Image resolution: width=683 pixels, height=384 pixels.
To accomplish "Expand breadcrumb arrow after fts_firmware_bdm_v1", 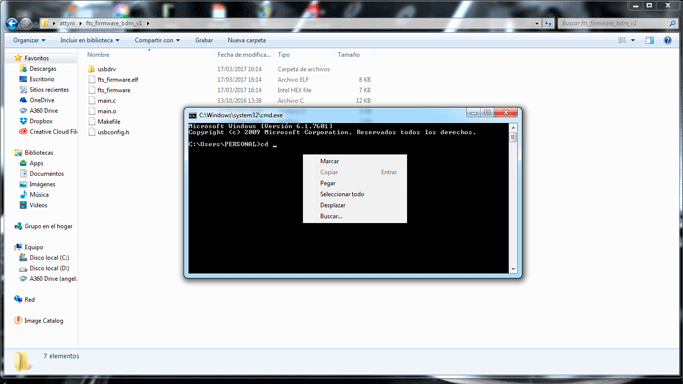I will coord(148,23).
